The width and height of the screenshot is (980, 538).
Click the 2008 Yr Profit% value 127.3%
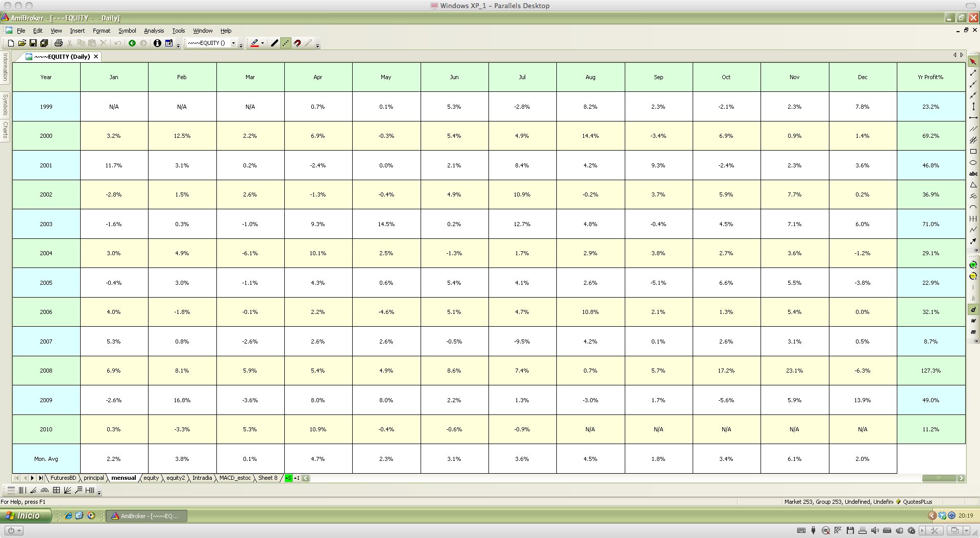(930, 371)
